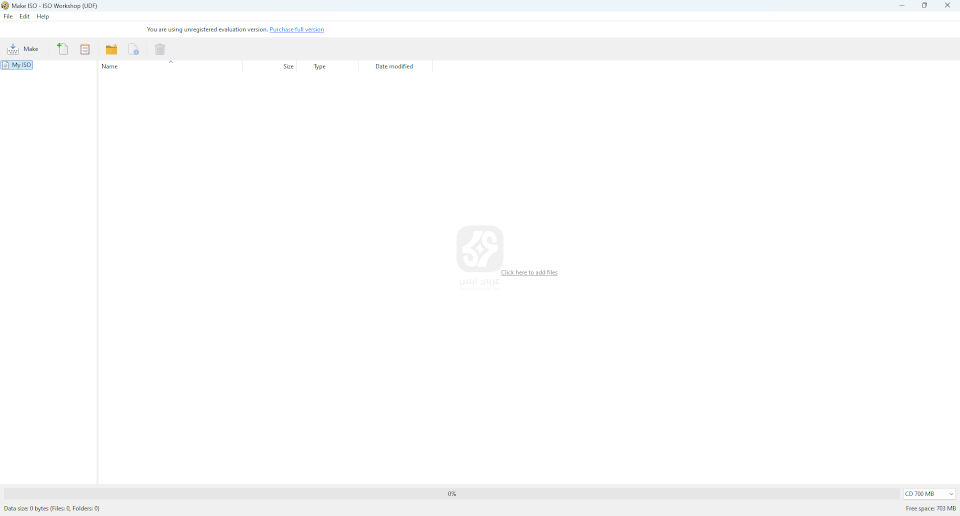Click the orange properties list icon

pos(85,49)
